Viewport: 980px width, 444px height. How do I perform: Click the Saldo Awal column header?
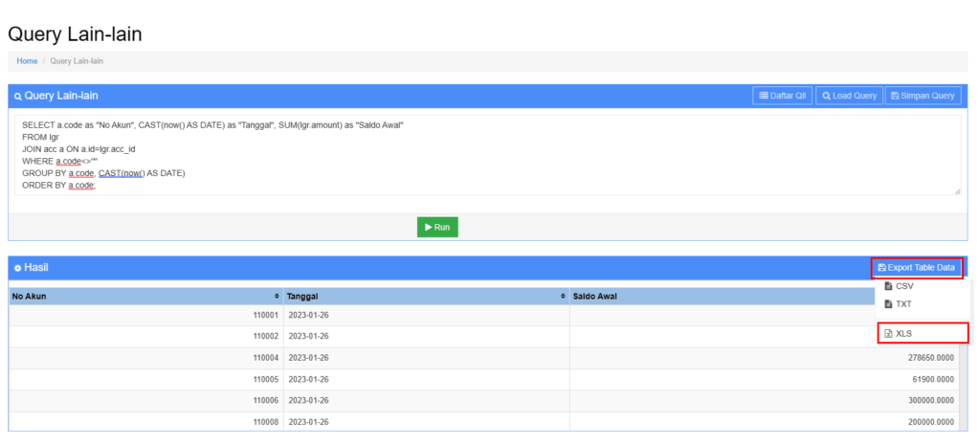tap(594, 297)
